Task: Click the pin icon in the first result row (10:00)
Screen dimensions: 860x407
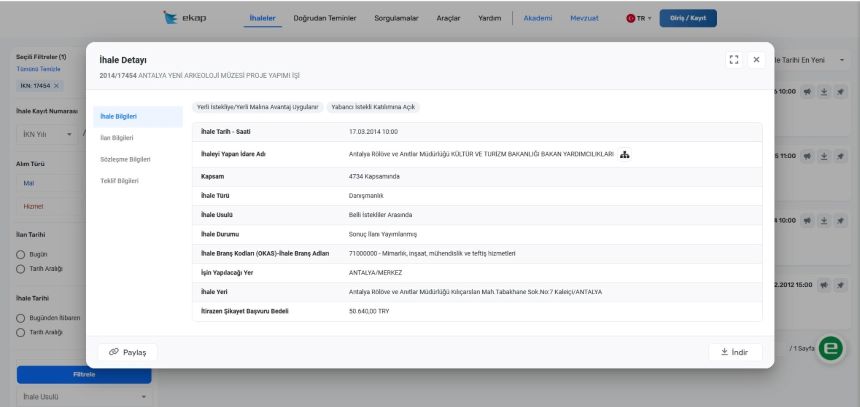Action: click(840, 92)
